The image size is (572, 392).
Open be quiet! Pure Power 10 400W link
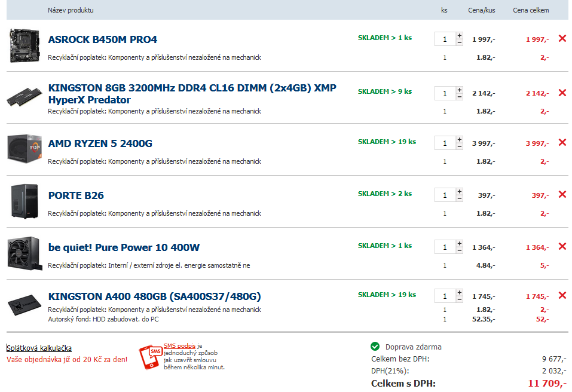click(x=124, y=247)
